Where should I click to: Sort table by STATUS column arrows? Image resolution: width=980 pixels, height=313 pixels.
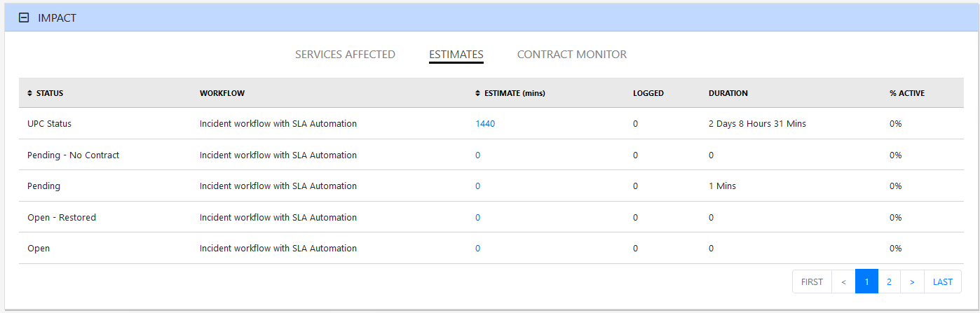pos(29,93)
